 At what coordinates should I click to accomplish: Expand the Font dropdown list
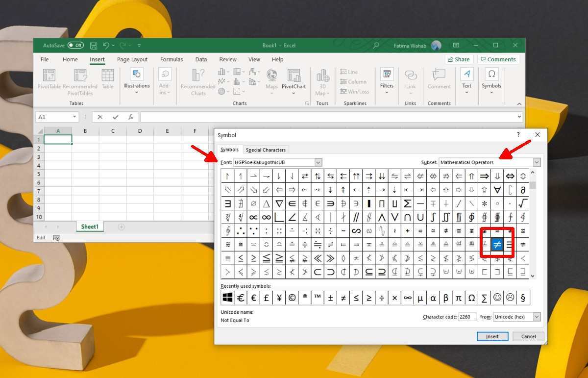click(318, 162)
